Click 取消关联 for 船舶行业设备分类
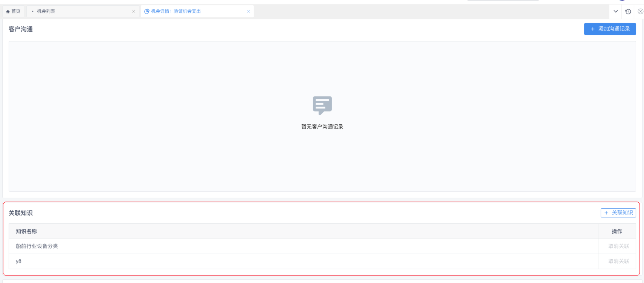Image resolution: width=644 pixels, height=283 pixels. coord(618,246)
